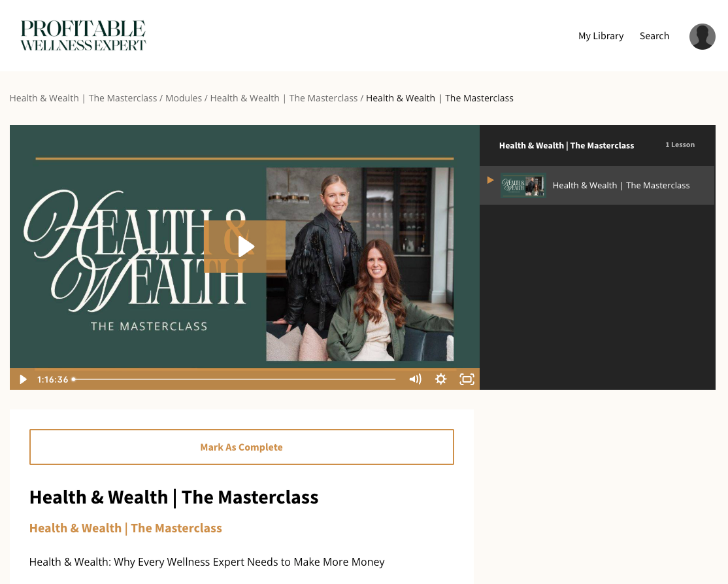The image size is (728, 584).
Task: Click the video progress bar track
Action: coord(235,379)
